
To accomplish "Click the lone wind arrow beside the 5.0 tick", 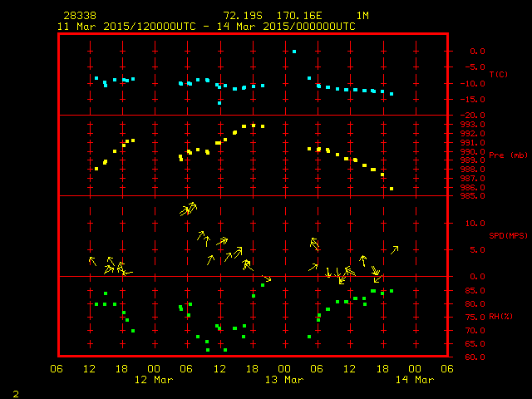I will (394, 250).
